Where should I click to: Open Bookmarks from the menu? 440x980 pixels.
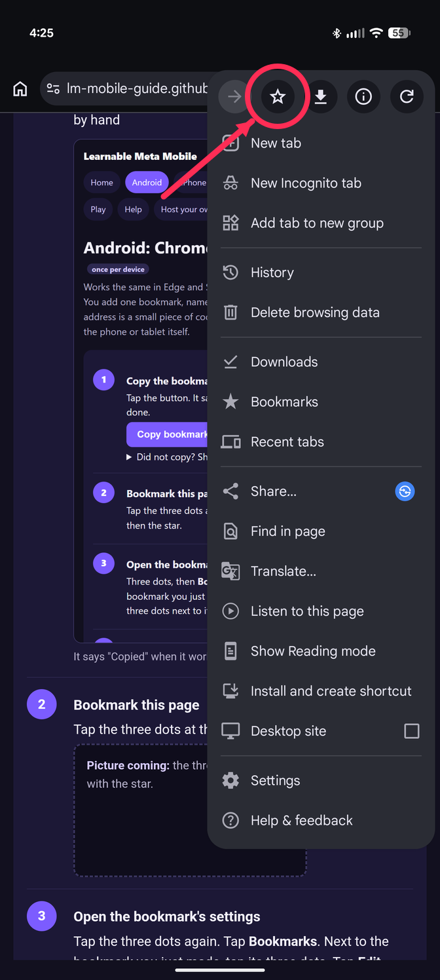tap(321, 402)
